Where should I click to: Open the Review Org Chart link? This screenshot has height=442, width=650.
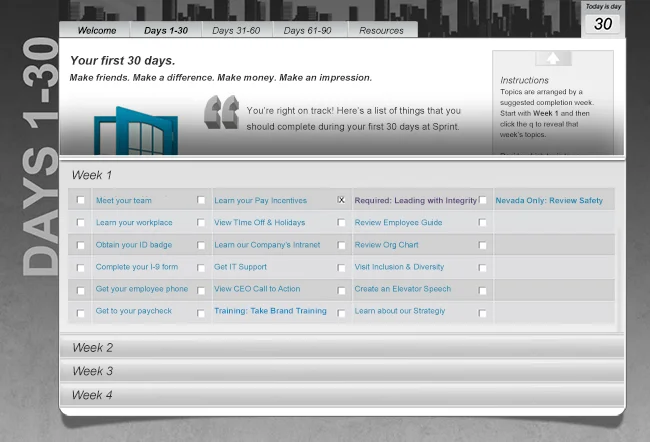pyautogui.click(x=386, y=245)
